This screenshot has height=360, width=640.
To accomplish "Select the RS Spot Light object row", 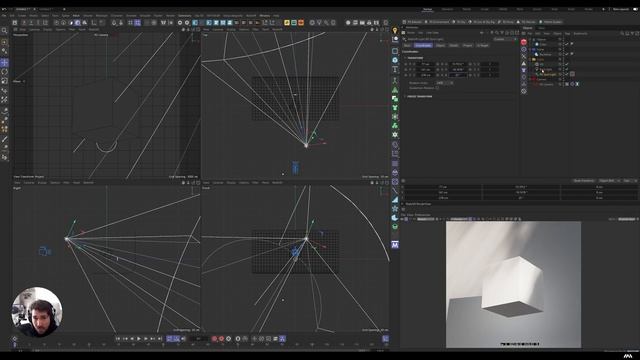I will [x=547, y=74].
